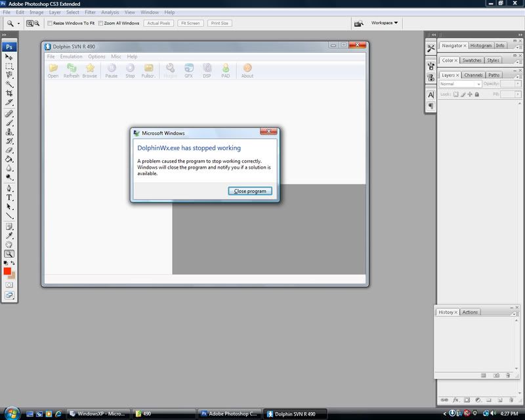
Task: Select the Clone Stamp tool
Action: click(9, 132)
